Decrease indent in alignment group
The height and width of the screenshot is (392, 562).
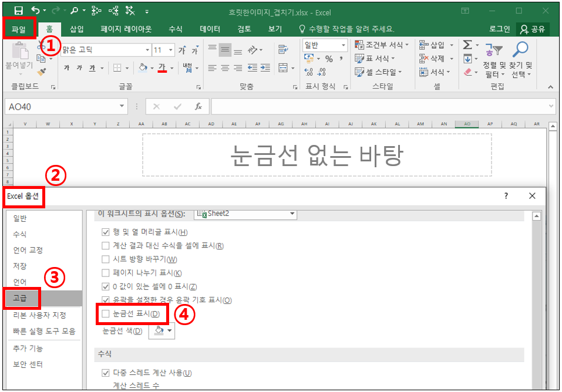coord(253,67)
